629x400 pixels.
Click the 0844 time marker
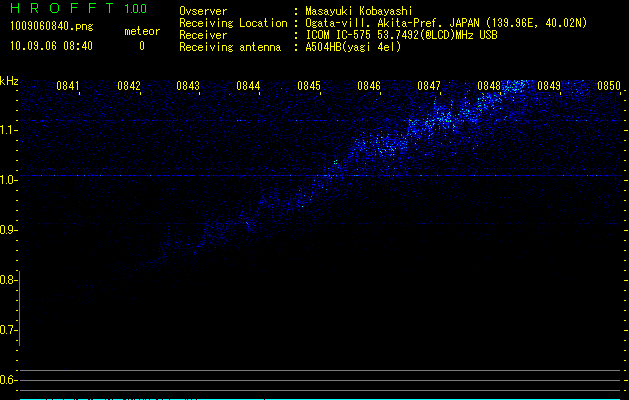point(248,86)
